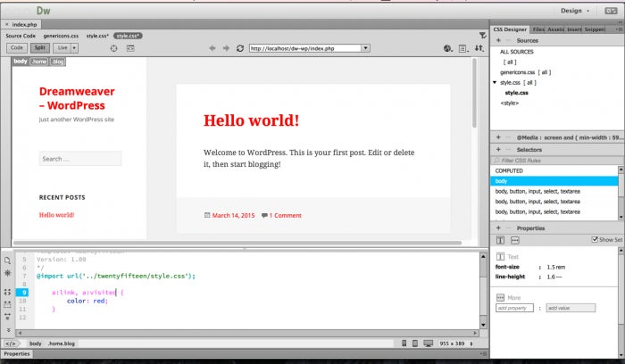The image size is (625, 364).
Task: Select the mobile size preview icon
Action: [x=404, y=343]
